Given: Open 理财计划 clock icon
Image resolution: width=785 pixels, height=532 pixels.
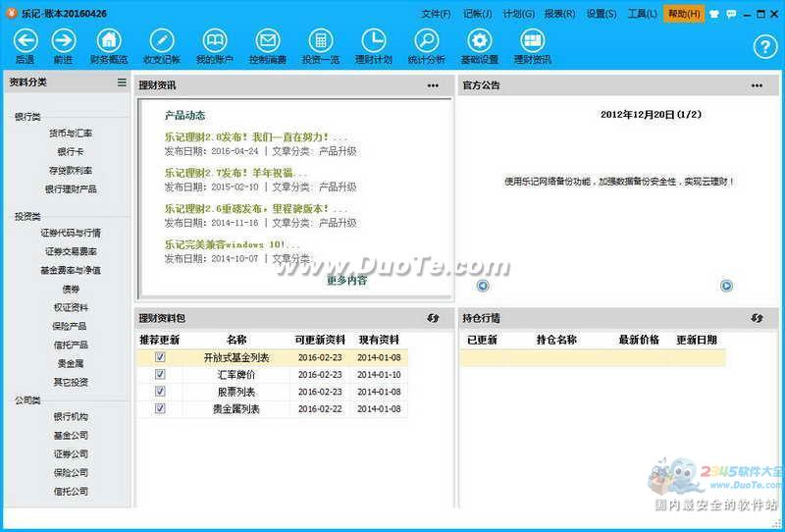Looking at the screenshot, I should click(x=374, y=40).
